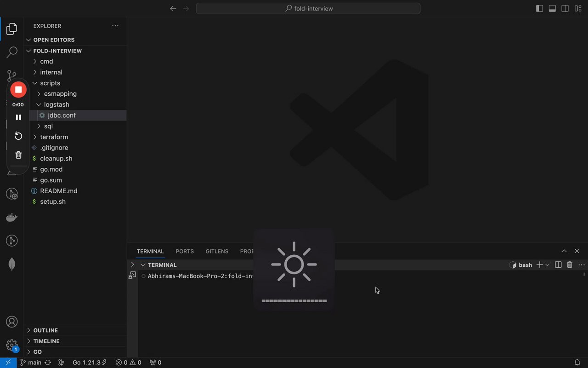588x368 pixels.
Task: Open a remote window from status bar
Action: (8, 362)
